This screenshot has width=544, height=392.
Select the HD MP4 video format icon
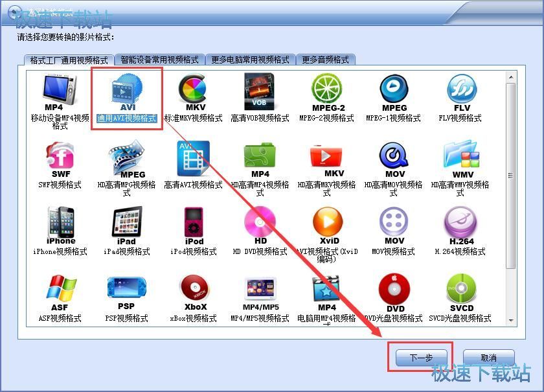[260, 160]
